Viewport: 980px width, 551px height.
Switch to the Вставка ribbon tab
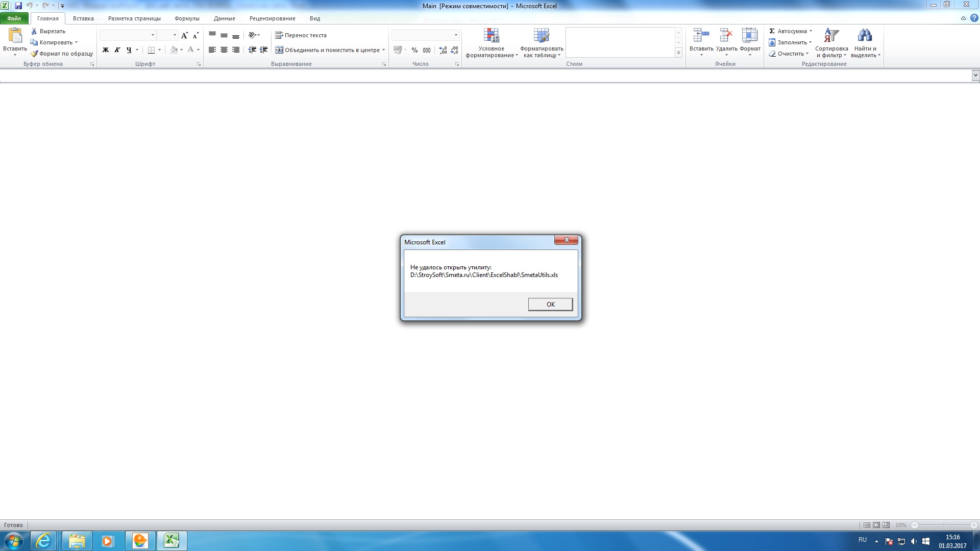[x=83, y=18]
